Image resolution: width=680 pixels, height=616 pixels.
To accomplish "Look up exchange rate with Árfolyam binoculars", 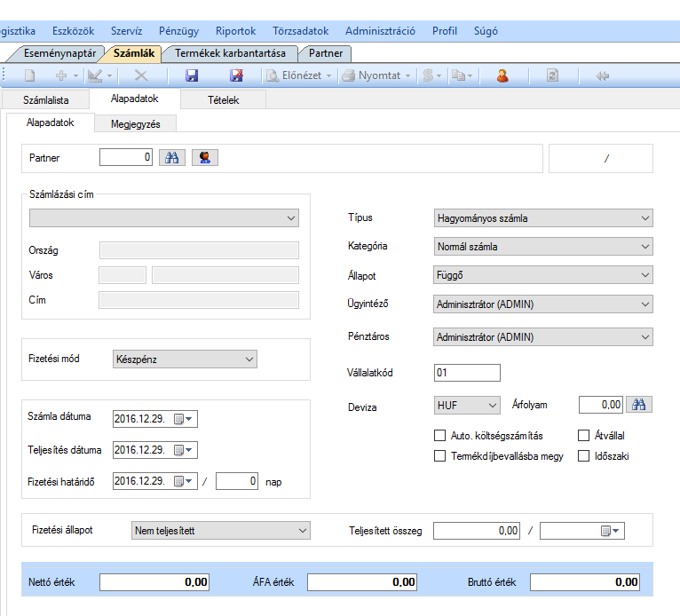I will click(639, 405).
